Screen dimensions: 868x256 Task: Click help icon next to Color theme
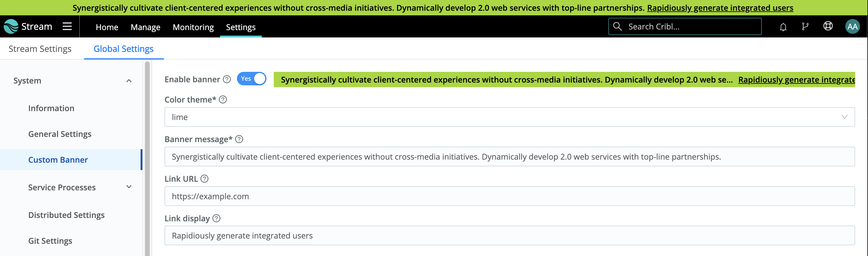223,100
